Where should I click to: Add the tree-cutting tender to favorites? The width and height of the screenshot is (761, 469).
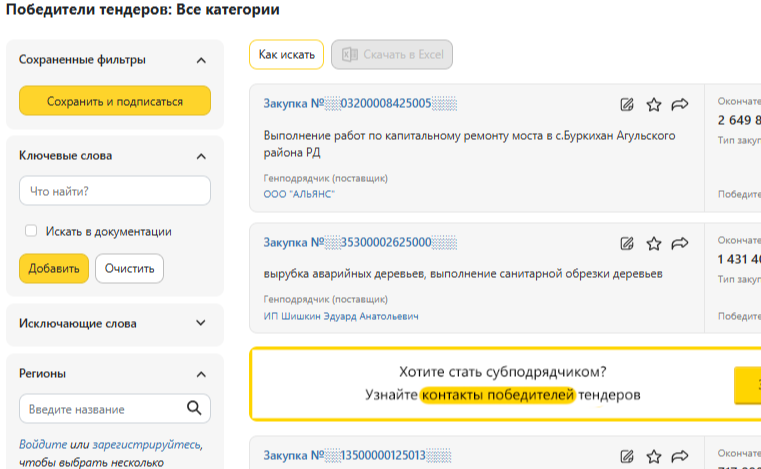point(654,243)
